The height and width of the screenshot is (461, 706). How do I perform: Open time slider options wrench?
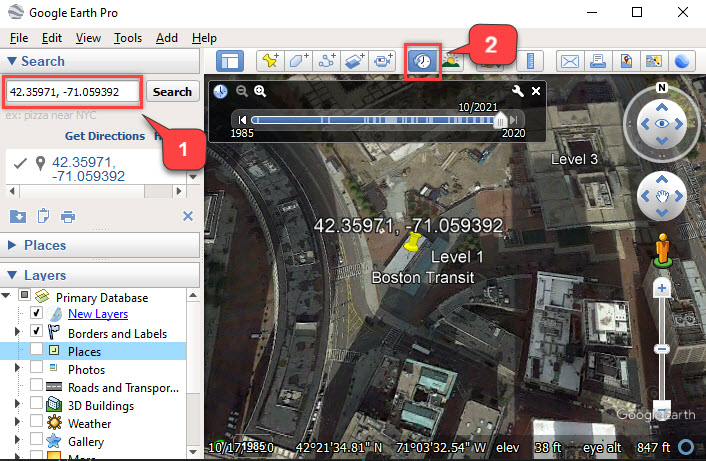[517, 91]
